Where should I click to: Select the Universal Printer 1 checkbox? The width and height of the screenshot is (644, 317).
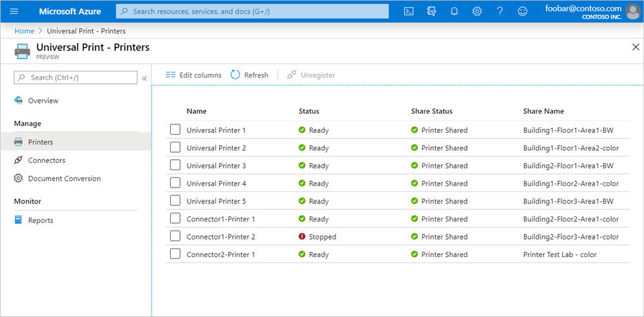[175, 130]
